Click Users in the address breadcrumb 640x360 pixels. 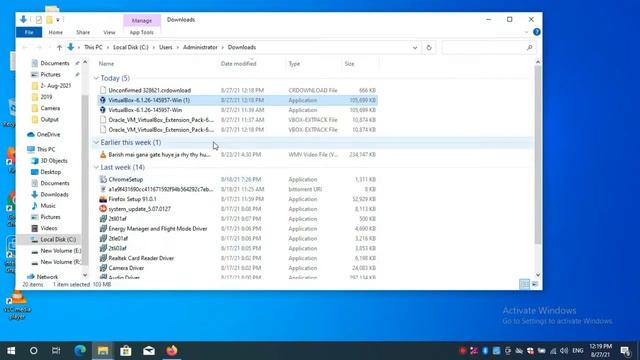tap(165, 47)
